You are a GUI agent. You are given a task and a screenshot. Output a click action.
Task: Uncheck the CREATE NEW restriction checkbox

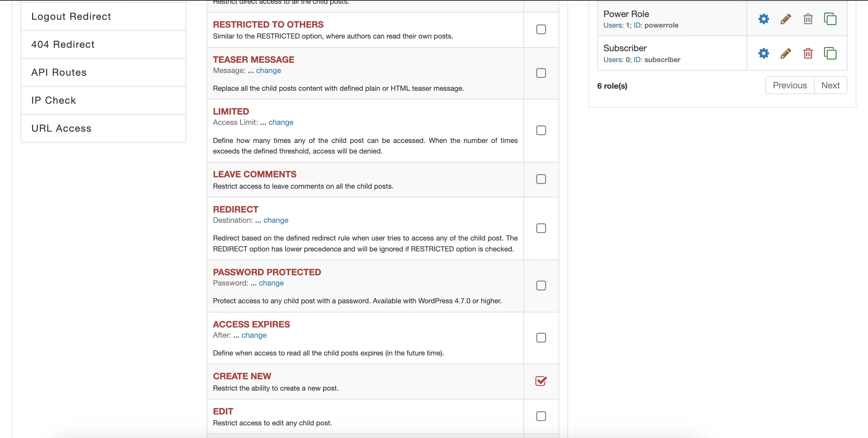(541, 381)
